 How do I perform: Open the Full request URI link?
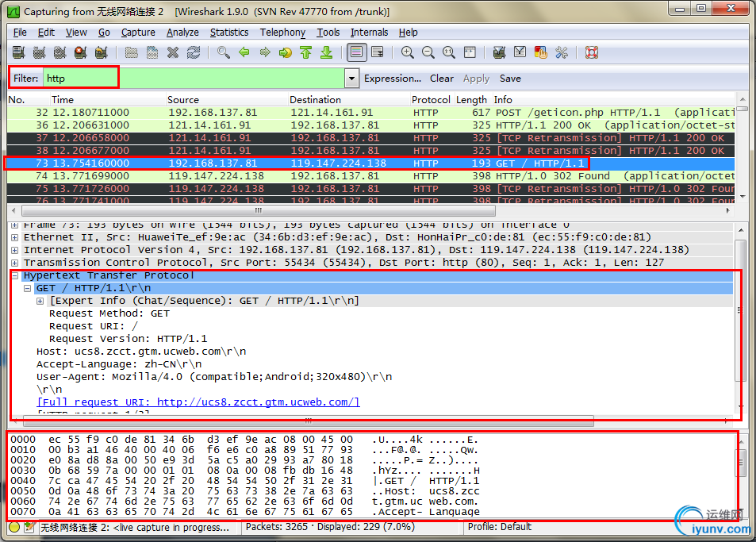point(198,402)
